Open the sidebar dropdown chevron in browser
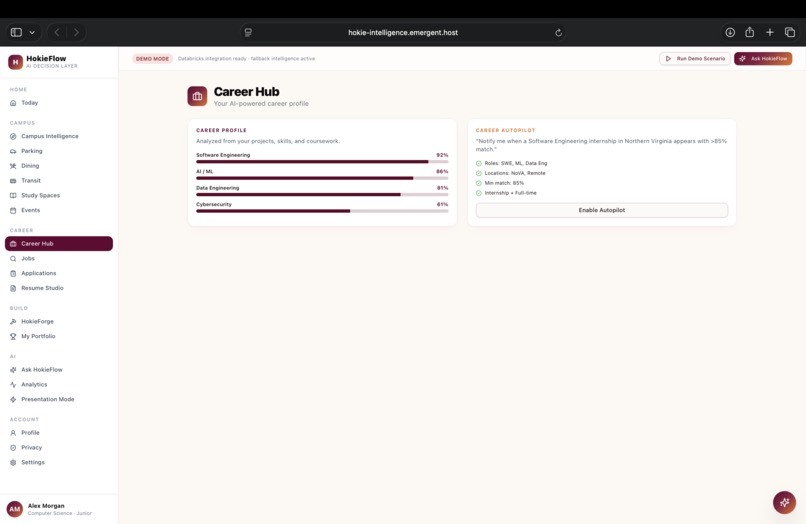 32,32
